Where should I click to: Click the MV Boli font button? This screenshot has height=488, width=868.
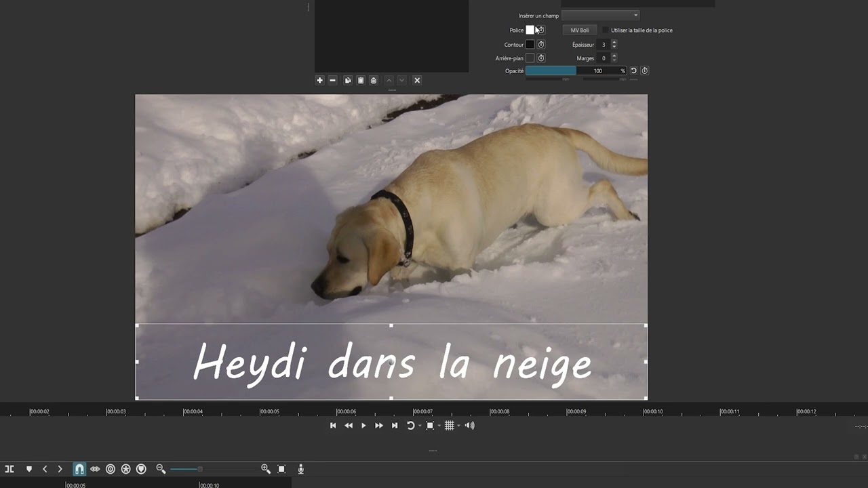click(x=579, y=30)
